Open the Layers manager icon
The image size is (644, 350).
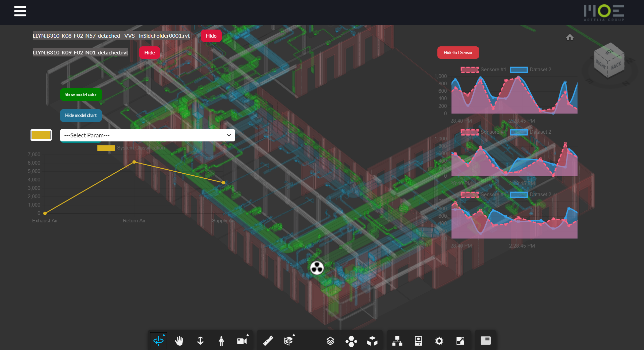[330, 341]
